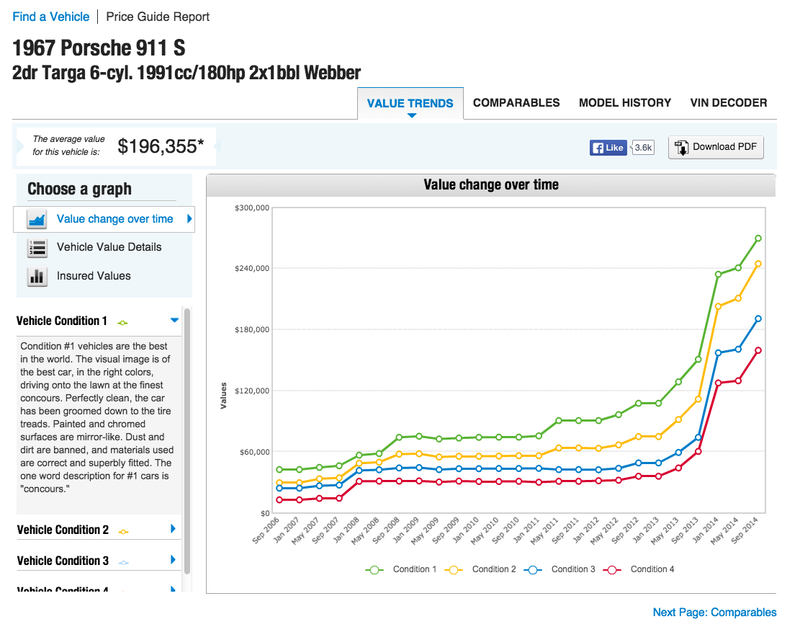
Task: Toggle Condition 2 series in chart legend
Action: [480, 569]
